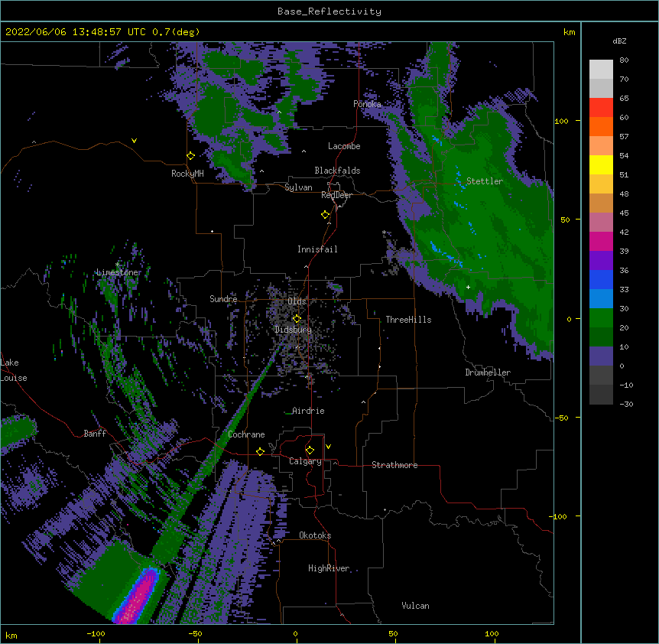This screenshot has width=659, height=644.
Task: Click the Okotoks label
Action: click(x=315, y=535)
